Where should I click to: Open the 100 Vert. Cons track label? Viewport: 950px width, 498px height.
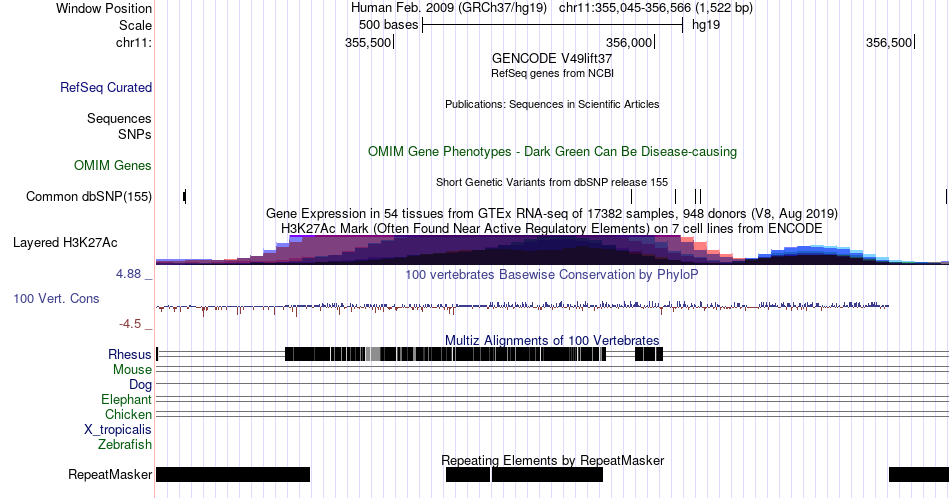point(56,298)
